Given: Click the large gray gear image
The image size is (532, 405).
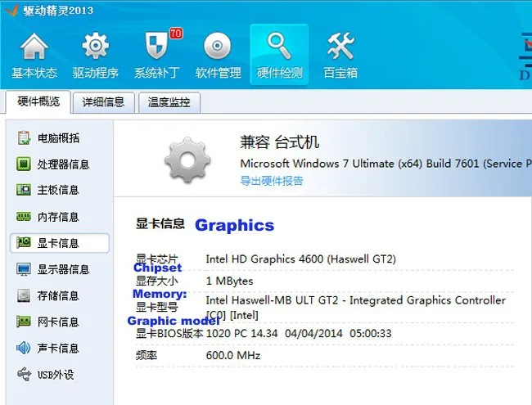Looking at the screenshot, I should coord(187,160).
